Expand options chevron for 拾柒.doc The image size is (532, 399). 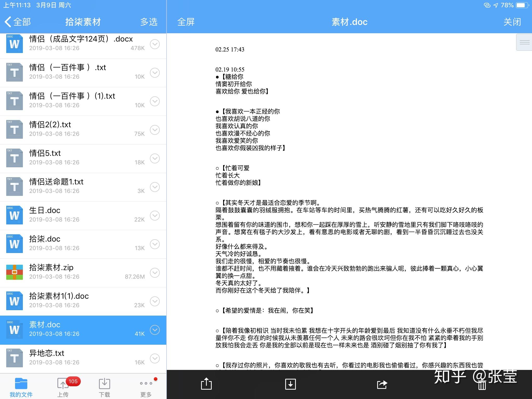click(155, 244)
